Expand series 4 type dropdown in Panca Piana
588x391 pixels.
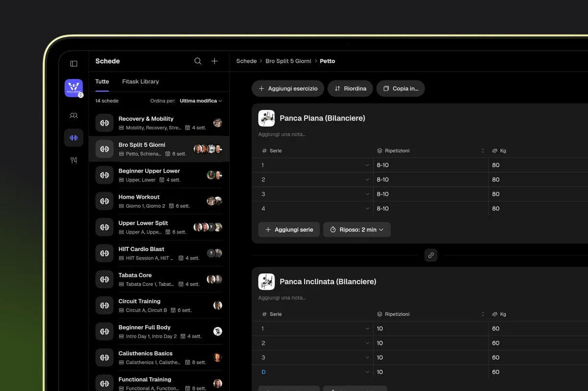pyautogui.click(x=367, y=209)
